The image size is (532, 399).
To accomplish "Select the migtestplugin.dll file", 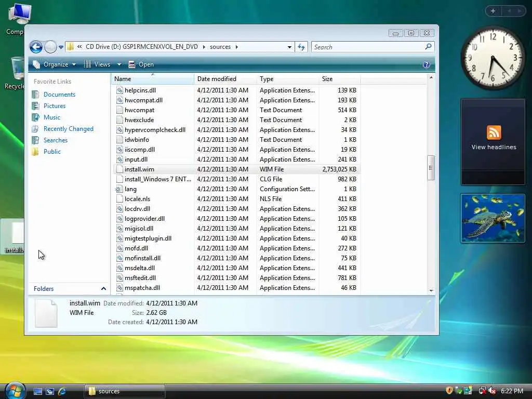I will click(148, 238).
